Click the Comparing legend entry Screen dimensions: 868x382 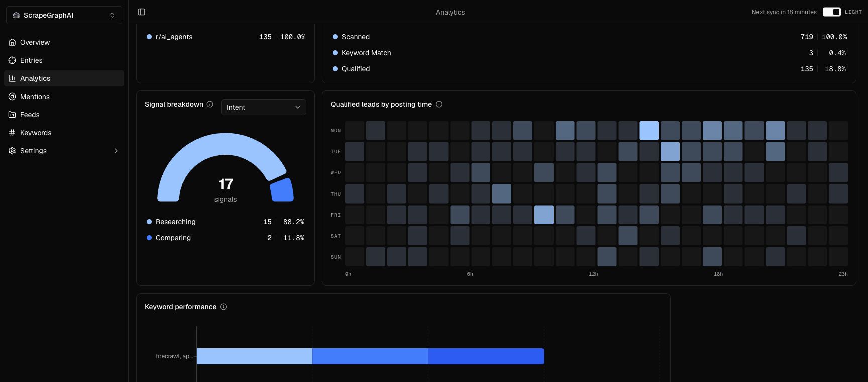(225, 238)
